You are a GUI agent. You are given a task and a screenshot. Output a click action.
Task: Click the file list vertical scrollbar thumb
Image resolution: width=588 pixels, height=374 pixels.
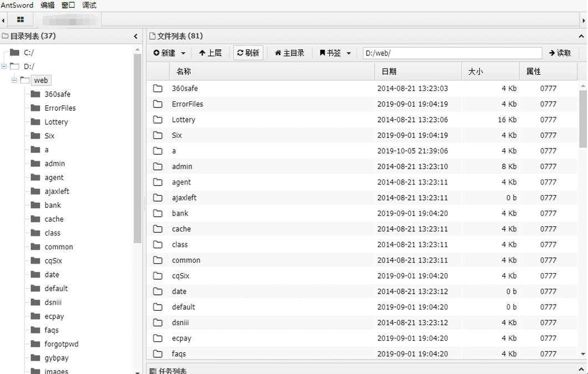[x=583, y=119]
